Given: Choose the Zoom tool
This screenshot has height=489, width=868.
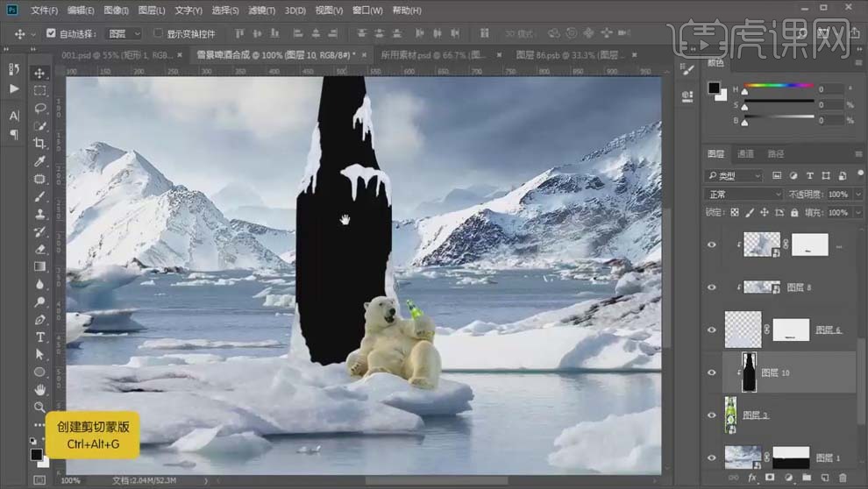Looking at the screenshot, I should (x=40, y=407).
